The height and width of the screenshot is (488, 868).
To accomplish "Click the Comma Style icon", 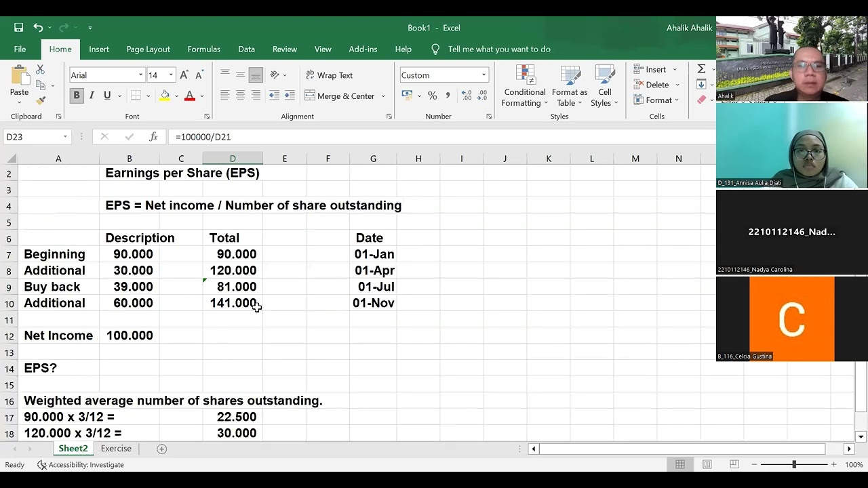I will pos(448,96).
